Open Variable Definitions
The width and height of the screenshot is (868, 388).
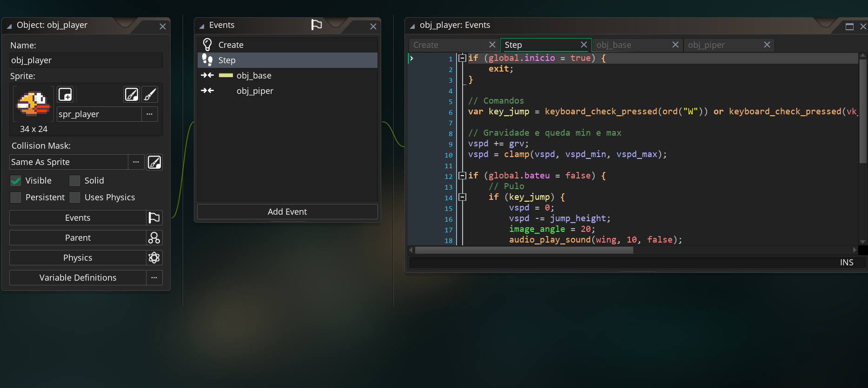click(78, 278)
